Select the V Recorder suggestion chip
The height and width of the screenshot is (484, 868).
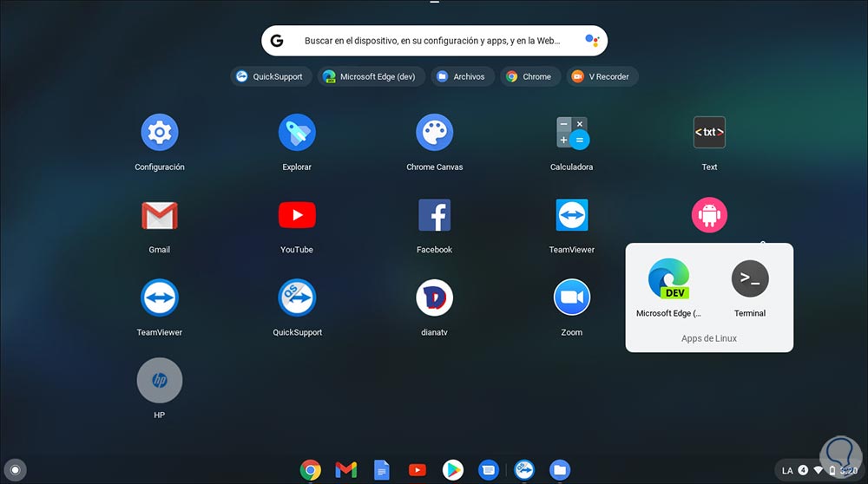click(x=602, y=76)
